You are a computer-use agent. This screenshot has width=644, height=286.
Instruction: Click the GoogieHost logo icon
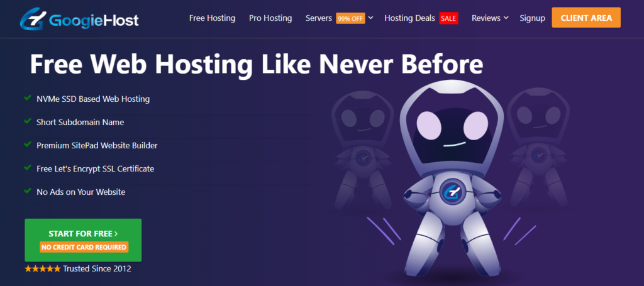33,19
